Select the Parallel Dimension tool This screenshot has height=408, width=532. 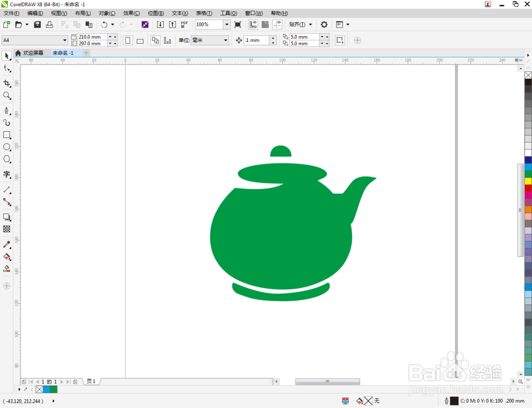[7, 189]
